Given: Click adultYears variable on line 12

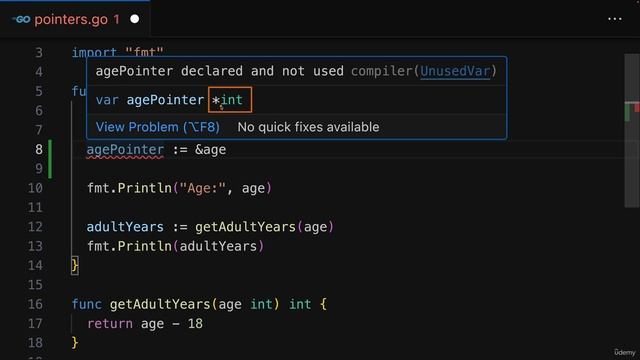Looking at the screenshot, I should pos(125,227).
